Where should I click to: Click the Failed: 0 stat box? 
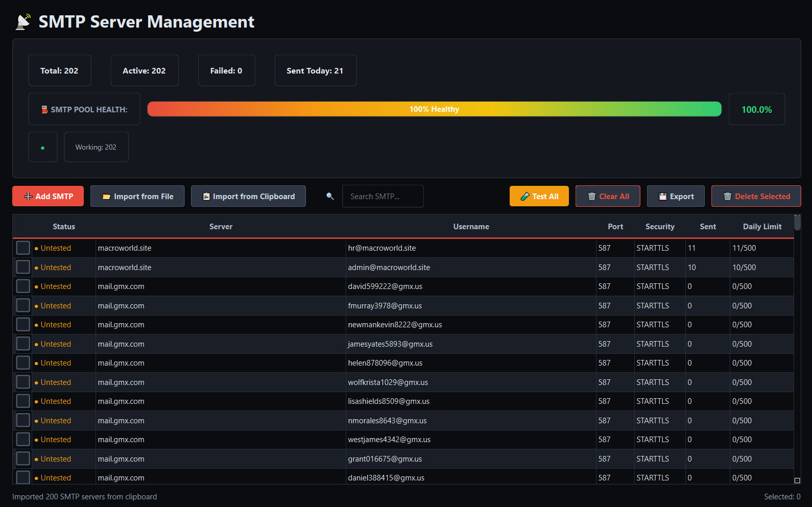226,70
